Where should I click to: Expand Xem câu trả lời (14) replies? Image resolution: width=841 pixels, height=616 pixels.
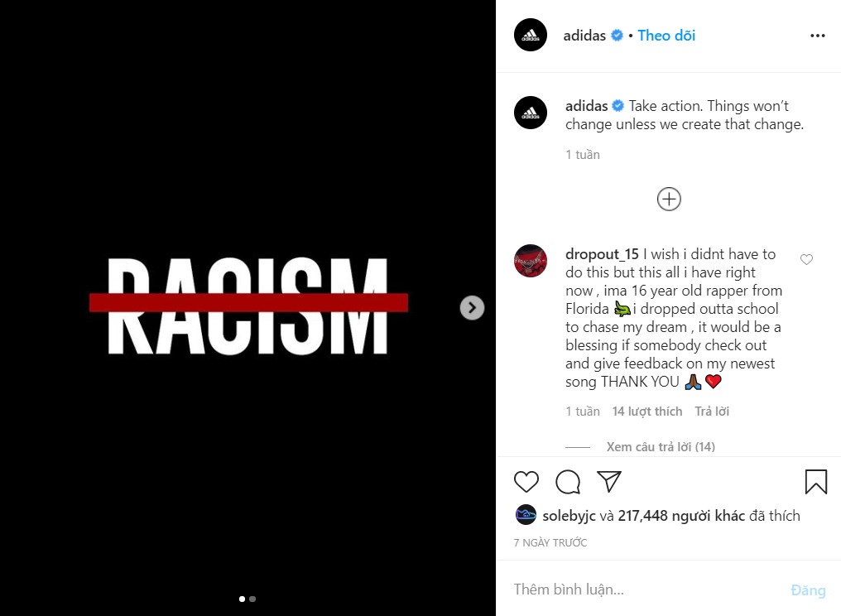click(x=661, y=446)
